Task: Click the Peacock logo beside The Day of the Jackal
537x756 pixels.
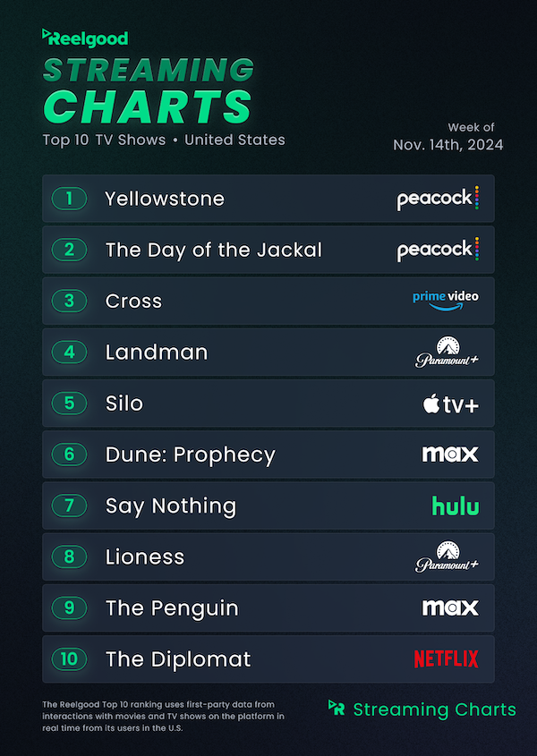Action: click(438, 250)
